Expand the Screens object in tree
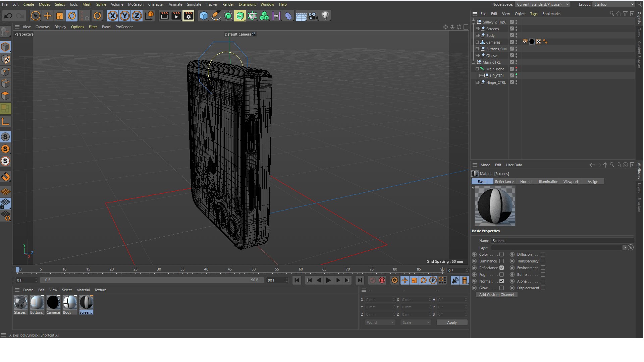The width and height of the screenshot is (644, 362). (477, 29)
